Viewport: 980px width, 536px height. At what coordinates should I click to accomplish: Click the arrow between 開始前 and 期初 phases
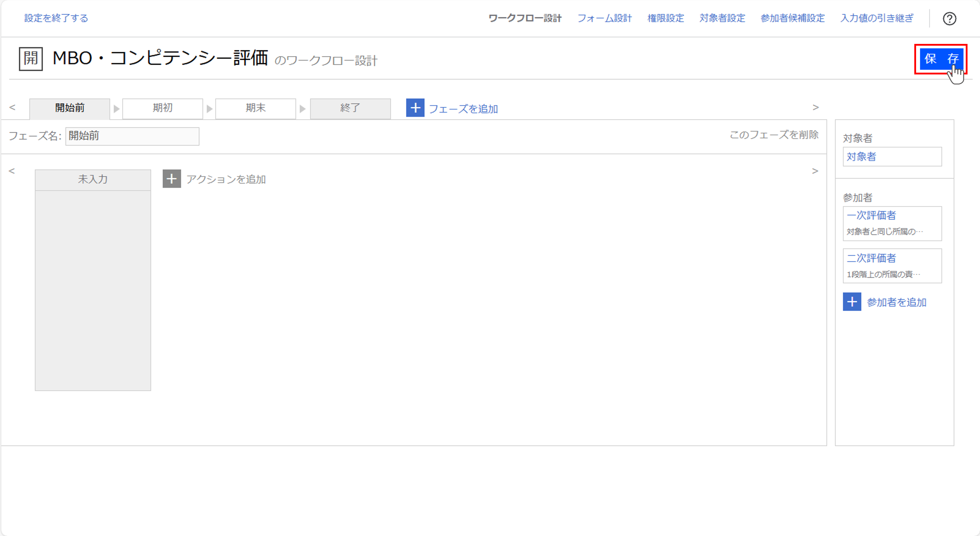tap(116, 108)
